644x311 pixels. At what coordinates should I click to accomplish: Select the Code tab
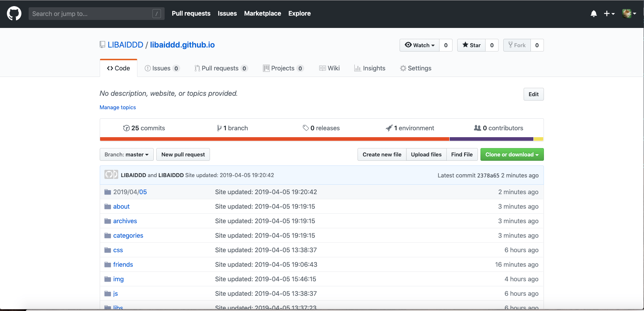(119, 68)
